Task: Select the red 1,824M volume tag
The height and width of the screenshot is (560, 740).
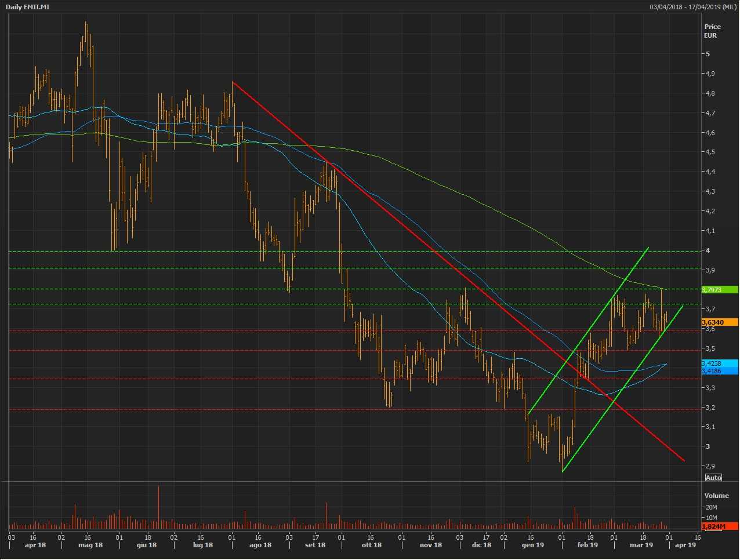Action: click(x=719, y=526)
